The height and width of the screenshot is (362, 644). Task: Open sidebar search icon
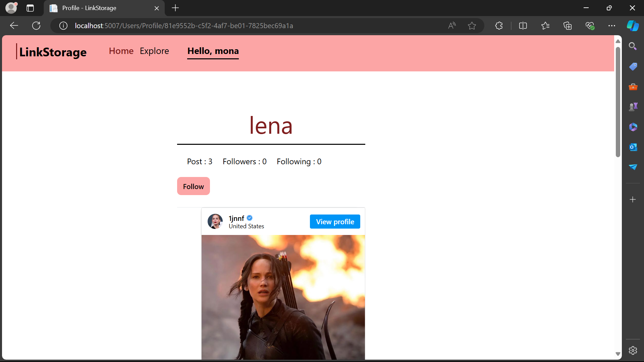click(633, 46)
